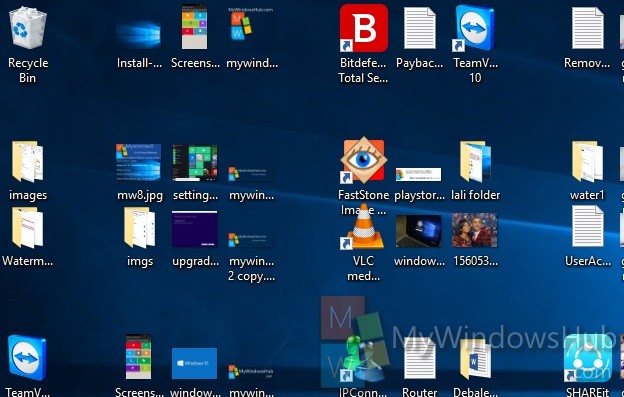This screenshot has width=624, height=397.
Task: Select the window... laptop image thumbnail
Action: tap(419, 231)
